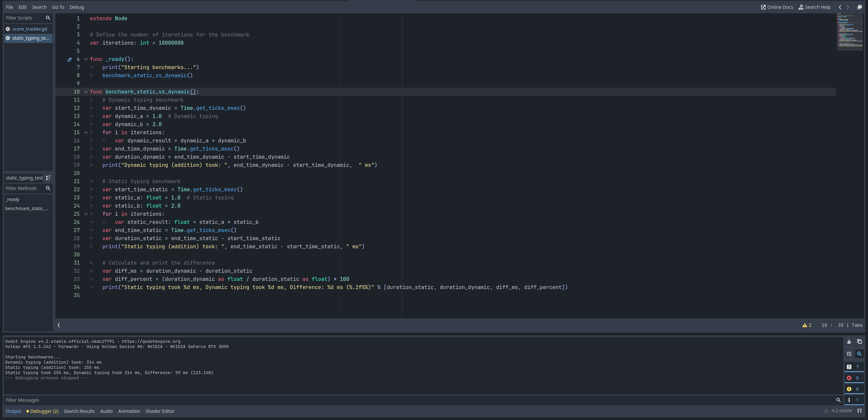The width and height of the screenshot is (868, 420).
Task: Open Online Docs link
Action: 777,7
